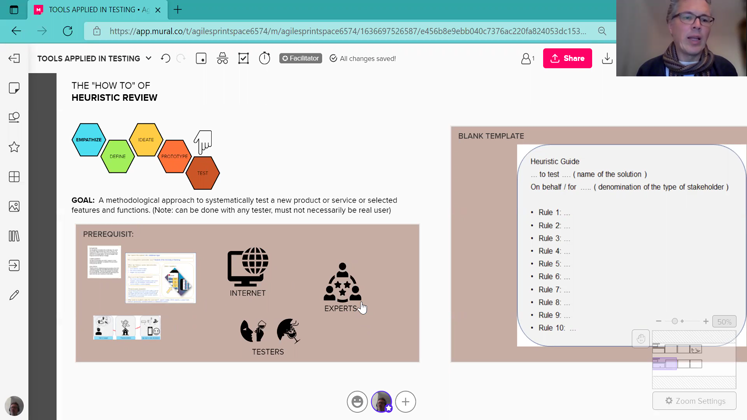The image size is (747, 420).
Task: Select the draw pencil tool
Action: pos(14,295)
